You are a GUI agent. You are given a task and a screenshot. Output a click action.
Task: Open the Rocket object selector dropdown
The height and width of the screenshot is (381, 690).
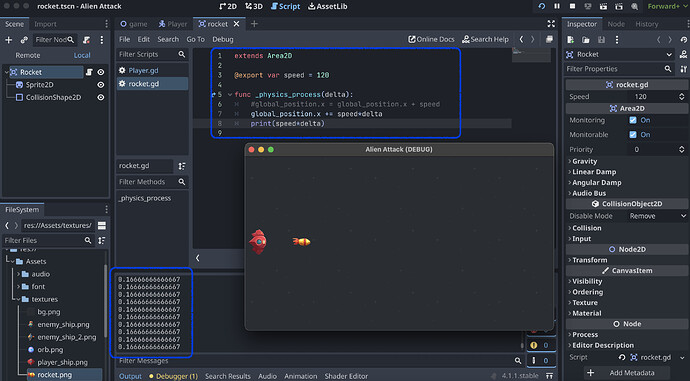(x=620, y=55)
